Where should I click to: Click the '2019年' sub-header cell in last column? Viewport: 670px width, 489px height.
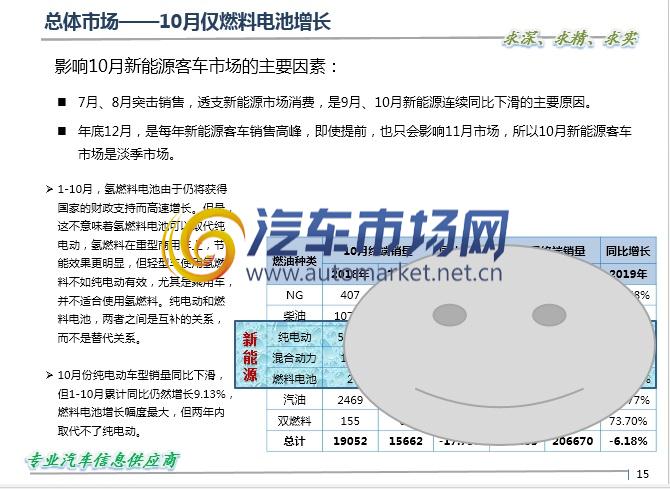(x=628, y=274)
